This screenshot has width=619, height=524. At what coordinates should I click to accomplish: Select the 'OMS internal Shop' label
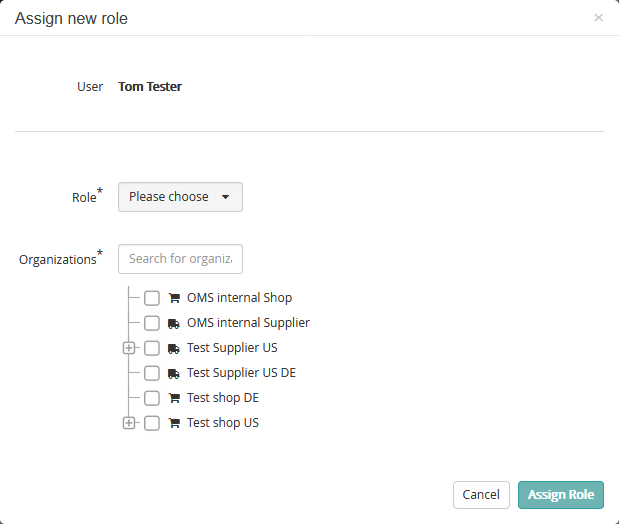(x=240, y=298)
